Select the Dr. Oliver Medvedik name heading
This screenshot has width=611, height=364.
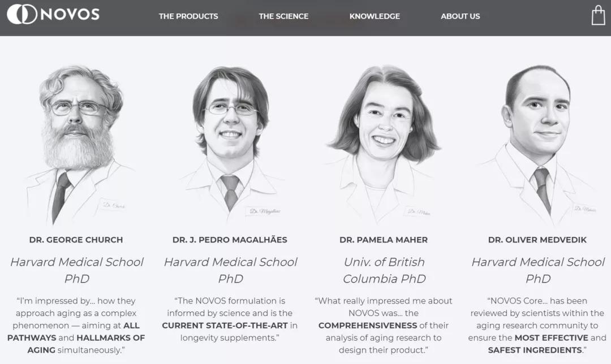[x=537, y=240]
